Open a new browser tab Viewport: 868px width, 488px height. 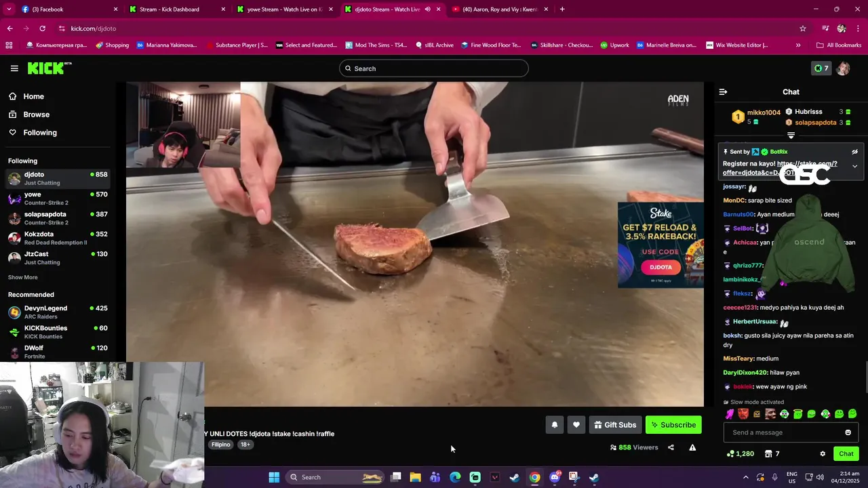click(562, 9)
